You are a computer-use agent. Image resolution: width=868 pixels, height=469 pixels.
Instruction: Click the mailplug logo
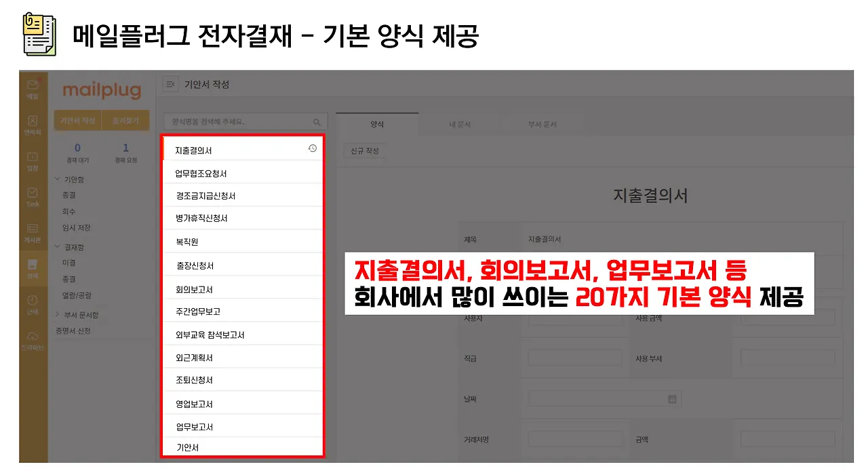[102, 90]
